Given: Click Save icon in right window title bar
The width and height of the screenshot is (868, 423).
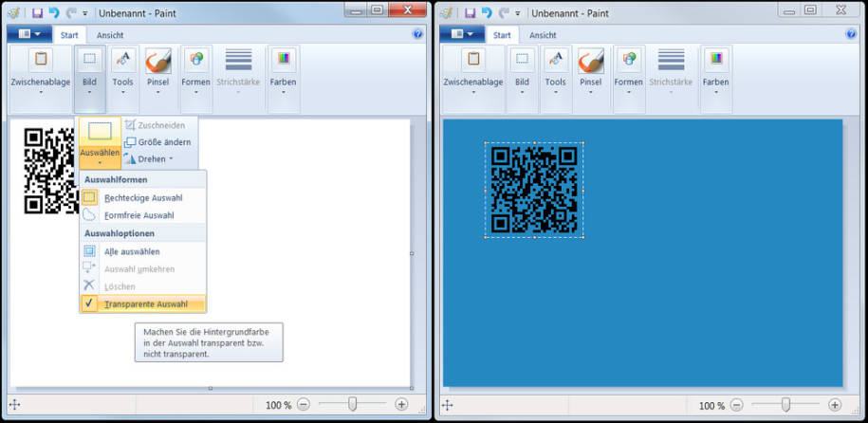Looking at the screenshot, I should tap(470, 12).
